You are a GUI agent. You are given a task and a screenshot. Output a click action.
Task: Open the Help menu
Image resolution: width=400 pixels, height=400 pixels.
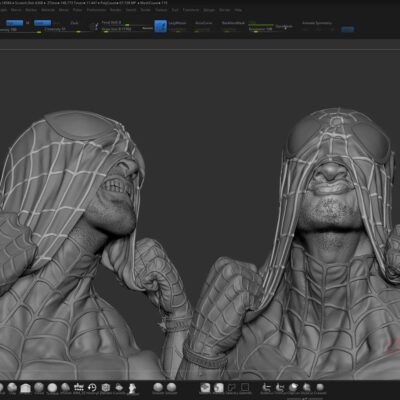[x=238, y=10]
